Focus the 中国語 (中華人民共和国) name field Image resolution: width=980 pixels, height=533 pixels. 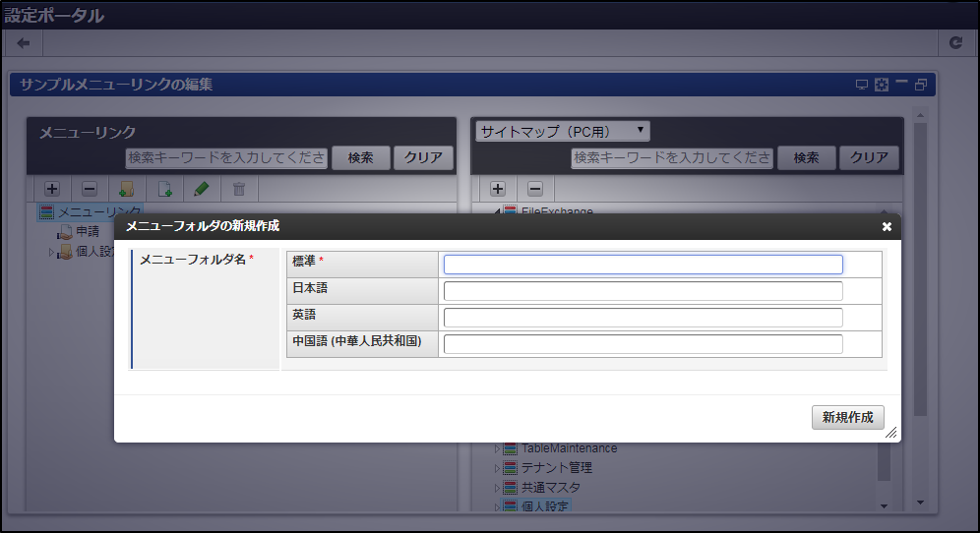pyautogui.click(x=643, y=344)
